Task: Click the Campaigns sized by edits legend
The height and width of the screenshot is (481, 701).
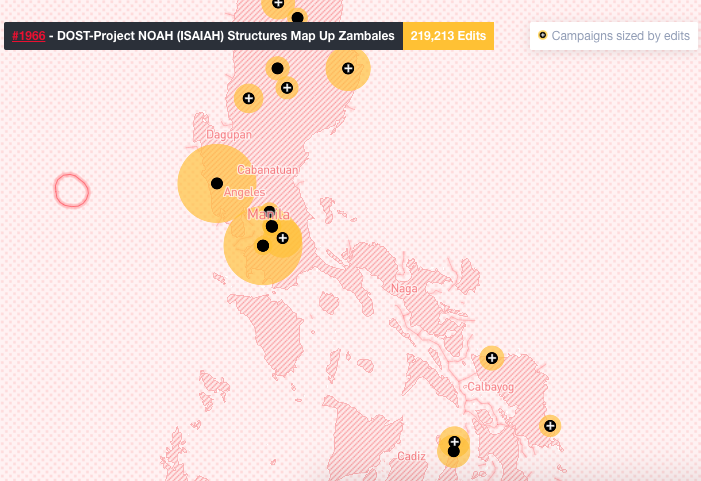Action: (620, 36)
